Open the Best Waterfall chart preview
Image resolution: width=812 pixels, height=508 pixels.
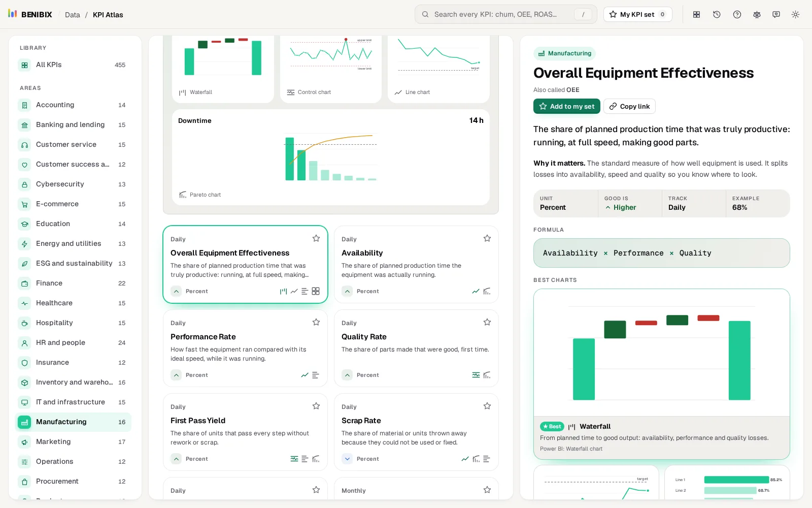661,374
